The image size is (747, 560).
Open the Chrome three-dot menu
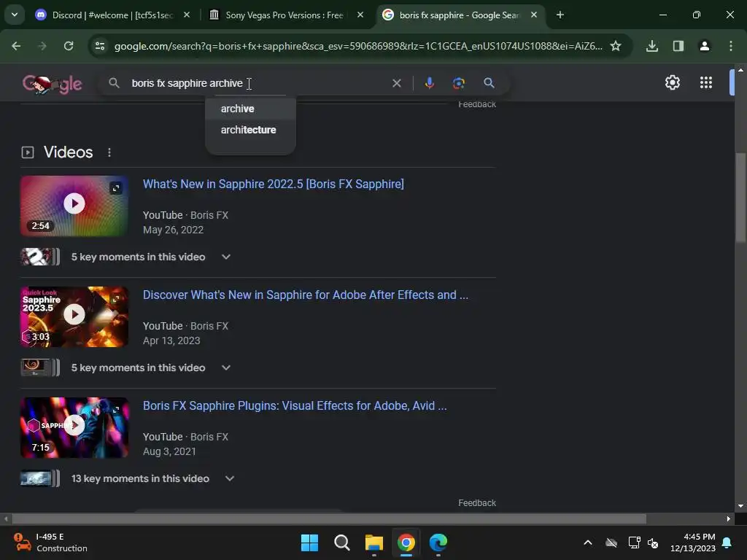731,46
